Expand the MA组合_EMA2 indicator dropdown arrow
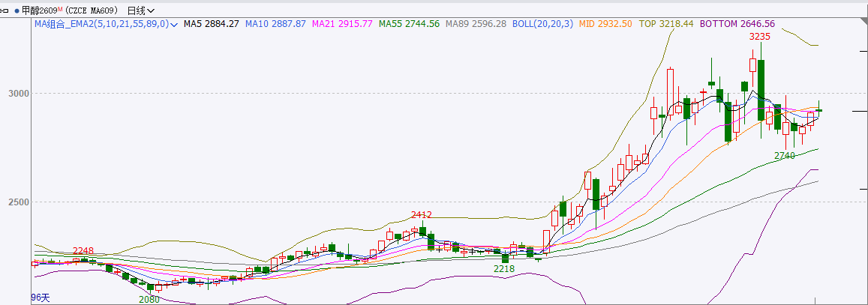This screenshot has width=868, height=305. pos(174,25)
